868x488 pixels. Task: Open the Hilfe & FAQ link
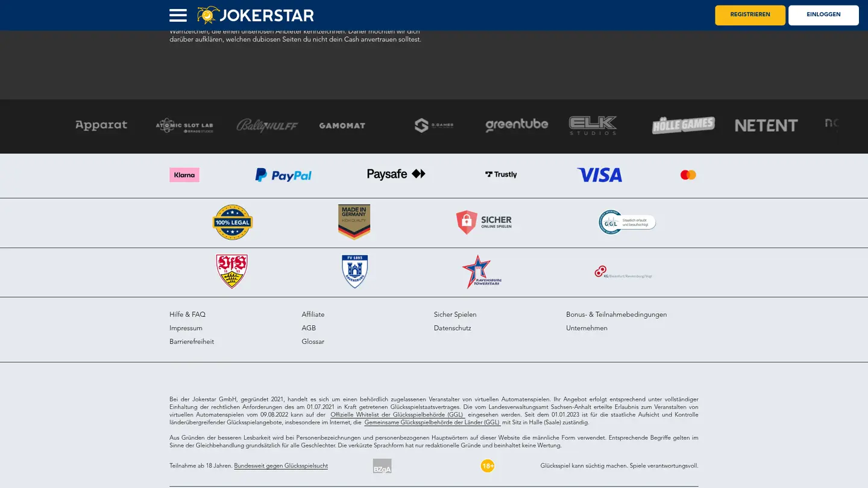click(187, 314)
